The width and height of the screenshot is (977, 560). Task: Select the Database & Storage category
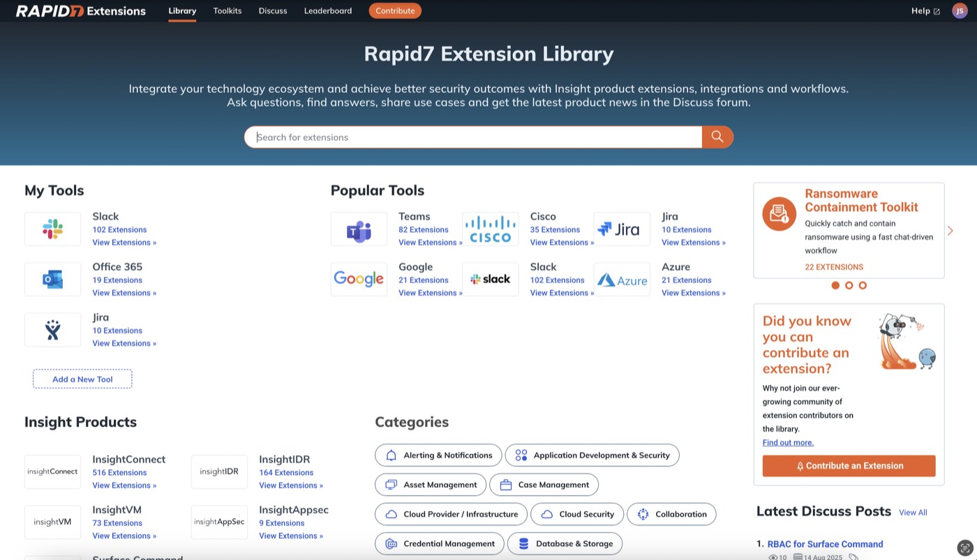[565, 543]
